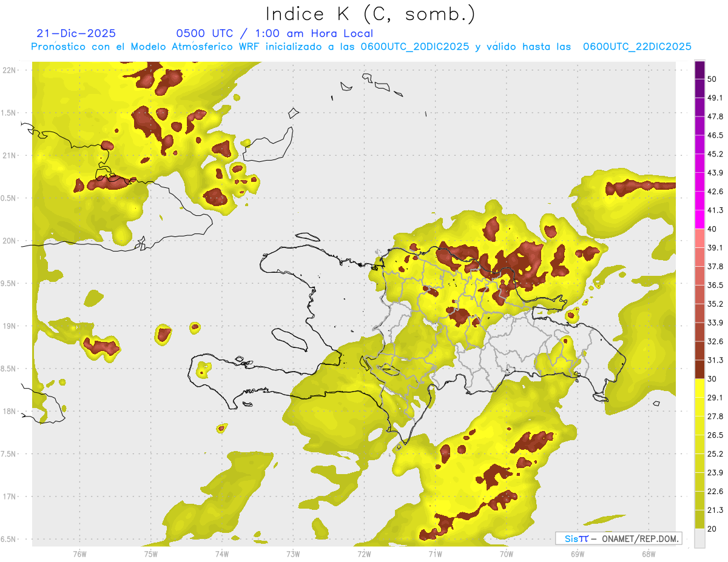This screenshot has width=728, height=562.
Task: Click the colorbar label '20'
Action: (x=712, y=529)
